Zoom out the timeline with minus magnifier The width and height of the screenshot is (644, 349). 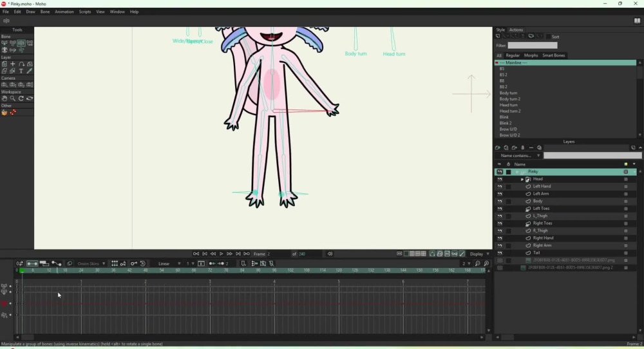[x=478, y=263]
